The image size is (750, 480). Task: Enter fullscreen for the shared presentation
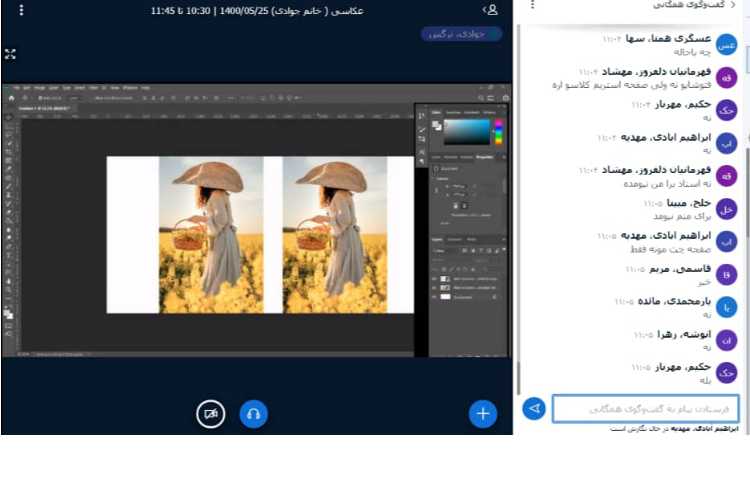[10, 54]
